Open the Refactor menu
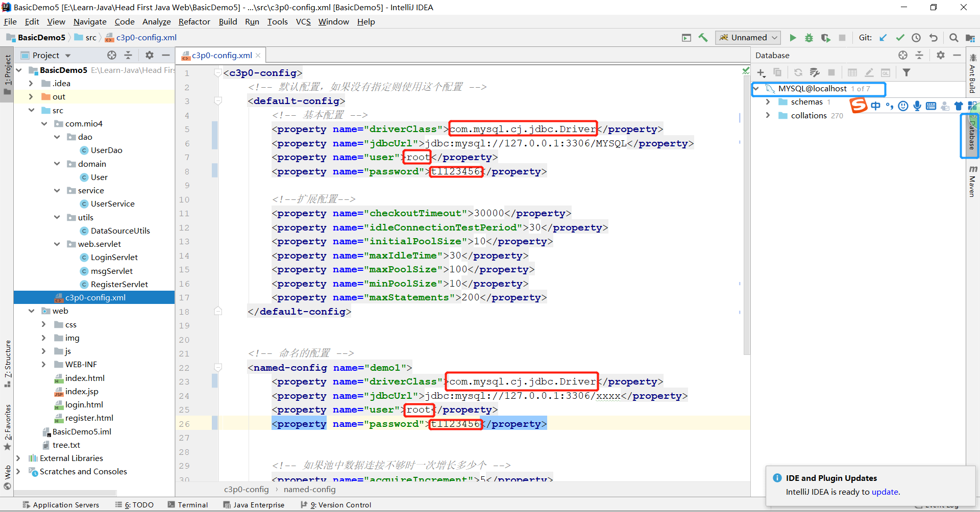This screenshot has width=980, height=512. coord(194,22)
